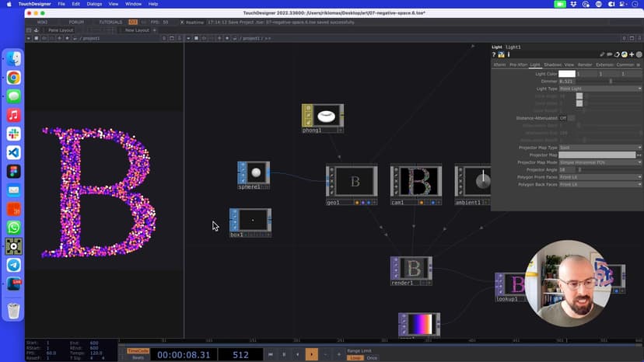644x362 pixels.
Task: Click the operator info 'i' icon
Action: pos(508,55)
